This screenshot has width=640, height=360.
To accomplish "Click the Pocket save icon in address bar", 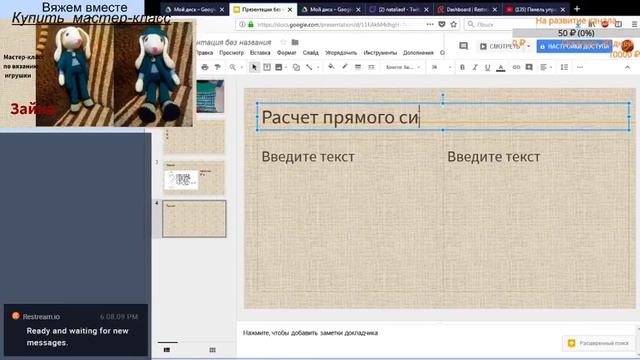I will tap(442, 24).
